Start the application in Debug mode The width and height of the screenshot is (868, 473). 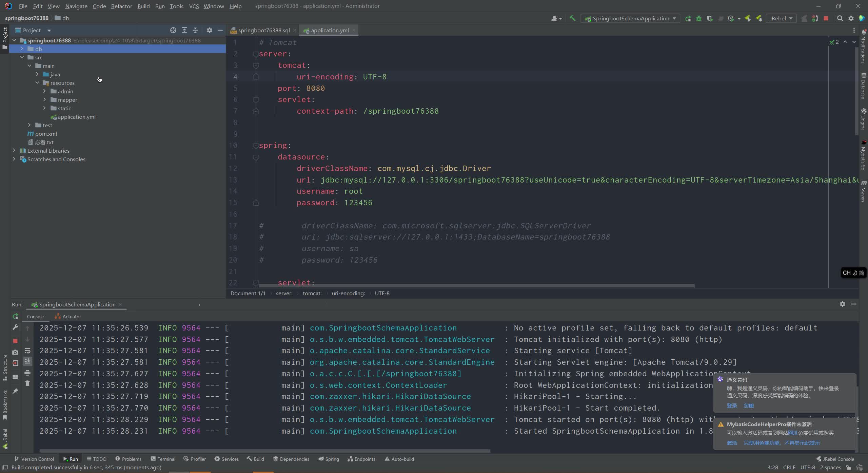click(x=699, y=18)
